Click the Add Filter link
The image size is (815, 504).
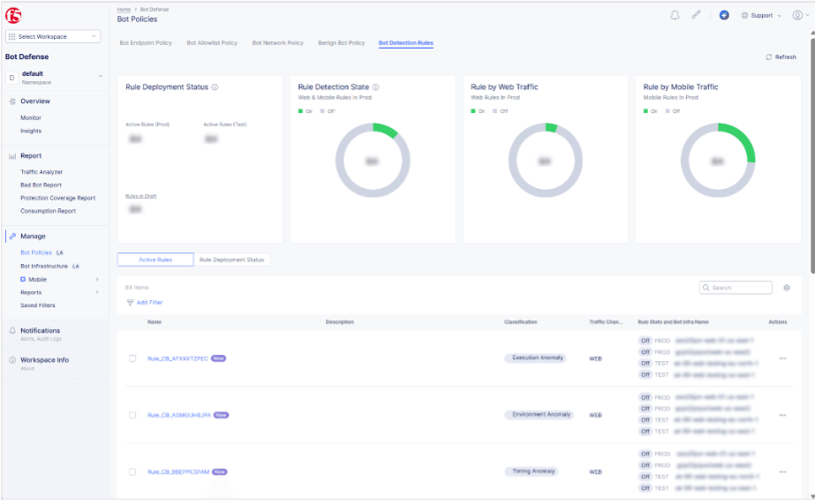[x=150, y=303]
